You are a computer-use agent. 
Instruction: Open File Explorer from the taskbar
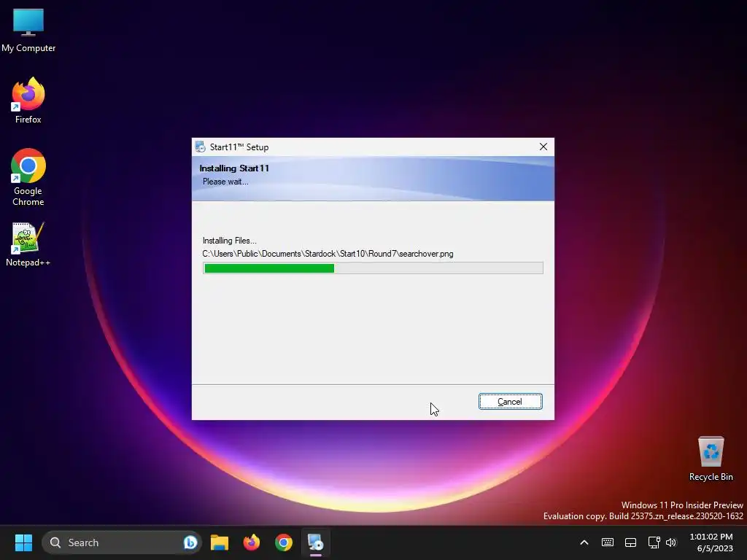[220, 542]
